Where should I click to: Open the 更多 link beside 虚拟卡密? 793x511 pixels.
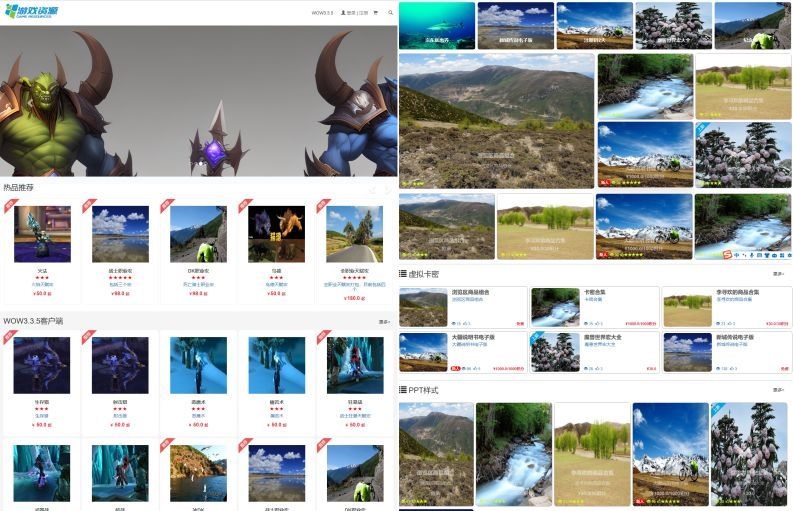click(779, 274)
